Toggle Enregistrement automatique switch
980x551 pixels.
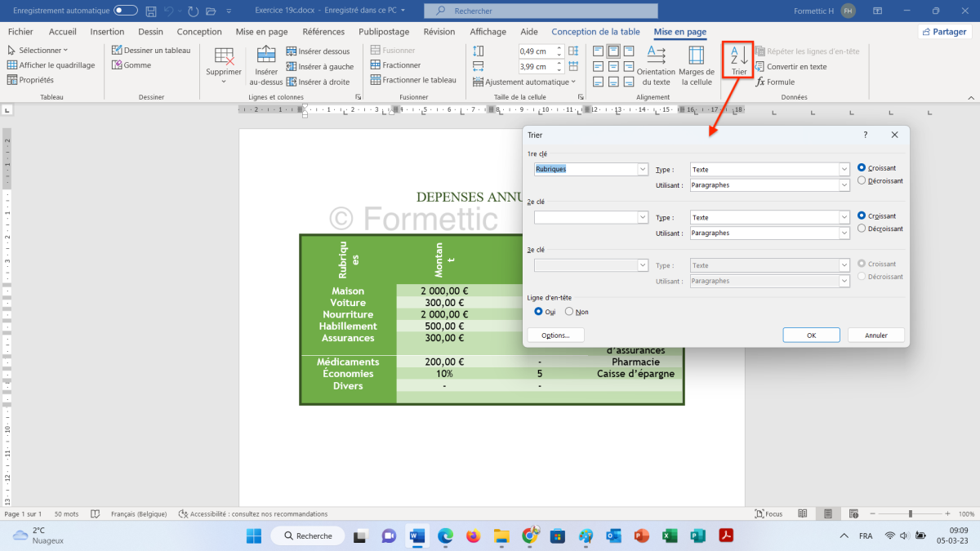click(x=126, y=11)
